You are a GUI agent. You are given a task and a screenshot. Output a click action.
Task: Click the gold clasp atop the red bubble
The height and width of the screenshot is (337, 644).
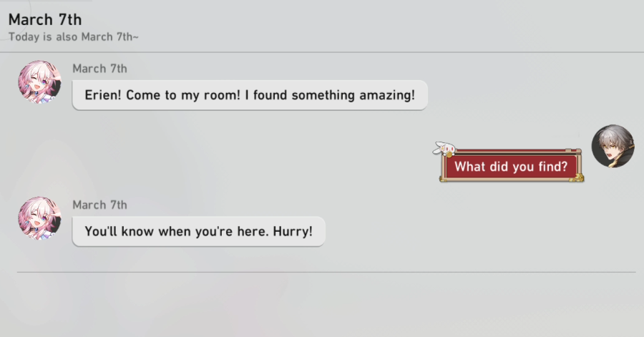568,150
